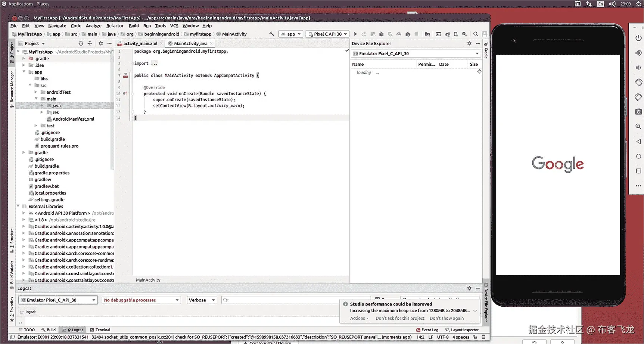Click the Logcat search field

(296, 300)
